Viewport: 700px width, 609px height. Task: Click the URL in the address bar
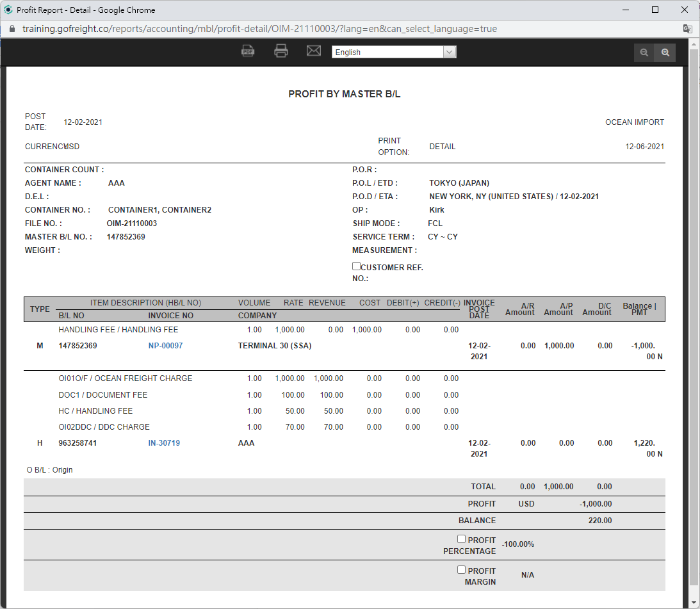tap(259, 29)
